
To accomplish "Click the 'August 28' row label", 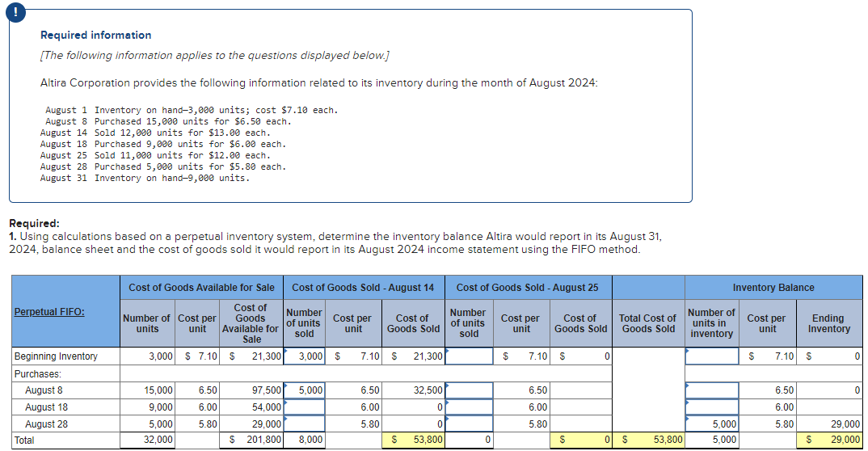I will click(x=47, y=424).
